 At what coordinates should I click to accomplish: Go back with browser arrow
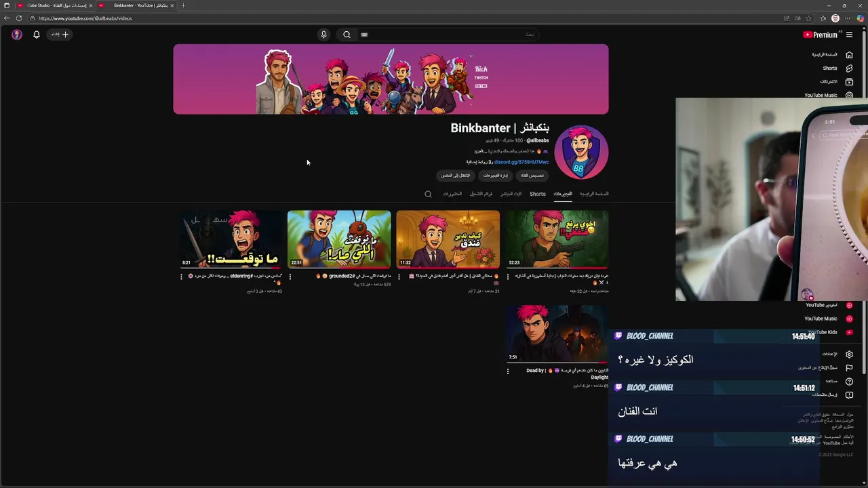click(x=7, y=18)
